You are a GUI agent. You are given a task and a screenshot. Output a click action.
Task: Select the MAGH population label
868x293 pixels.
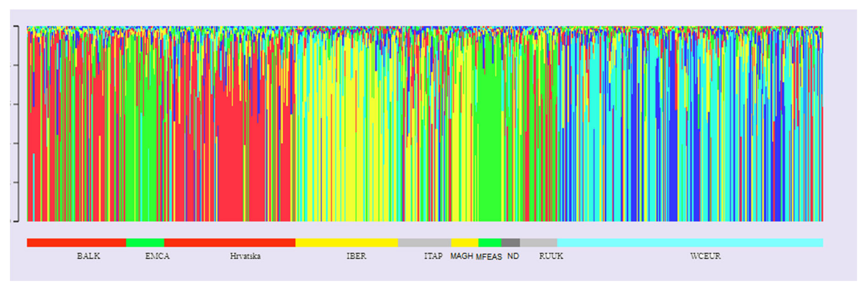coord(462,256)
